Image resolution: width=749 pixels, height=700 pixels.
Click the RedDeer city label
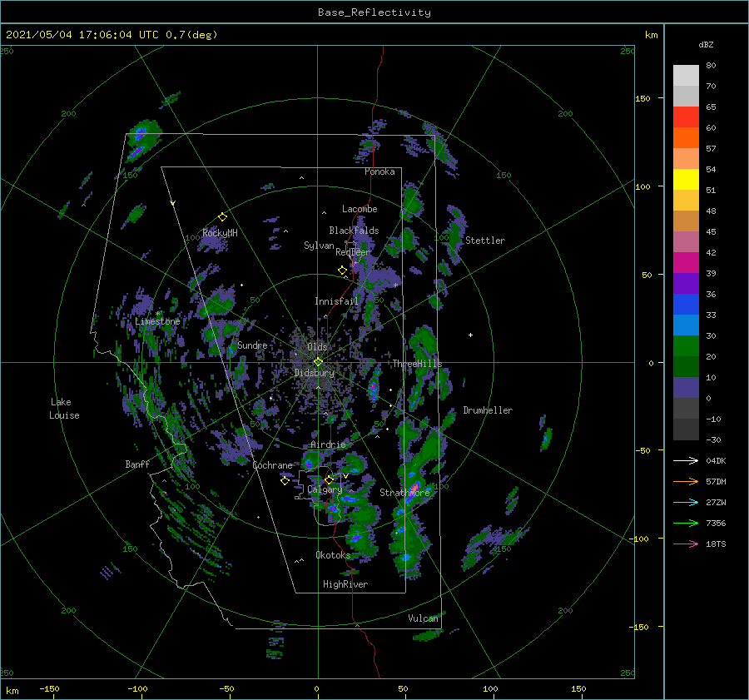353,252
